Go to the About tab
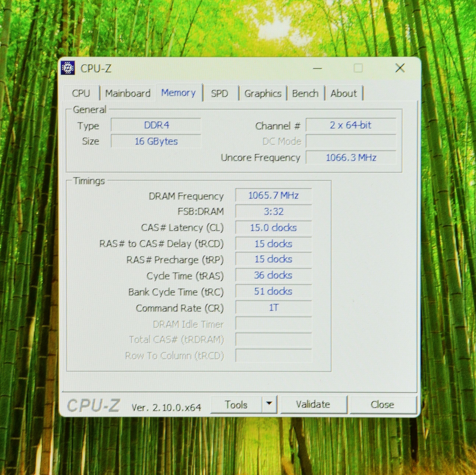Image resolution: width=476 pixels, height=475 pixels. (x=344, y=94)
